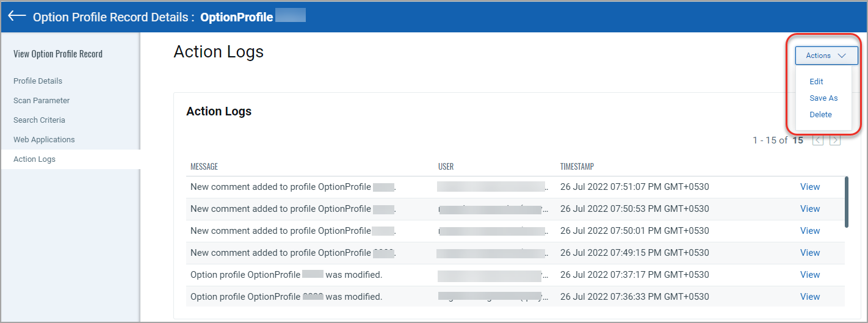Expand the Actions dropdown button

[826, 56]
